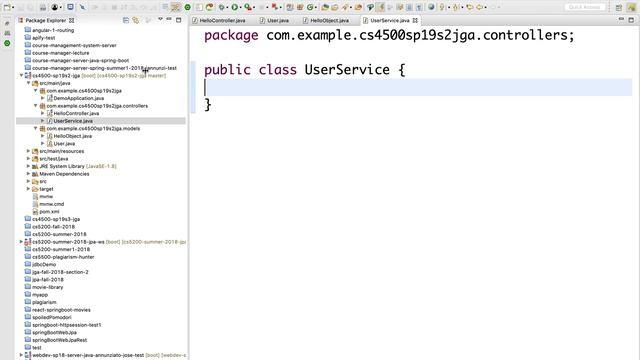Expand the JRE System Library node
Viewport: 640px width, 360px height.
[29, 166]
